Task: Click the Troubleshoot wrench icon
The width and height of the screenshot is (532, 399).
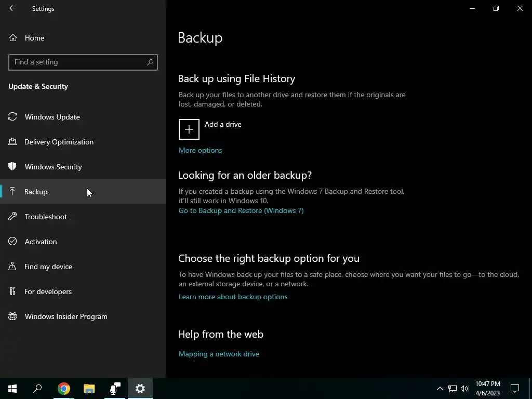Action: click(12, 217)
